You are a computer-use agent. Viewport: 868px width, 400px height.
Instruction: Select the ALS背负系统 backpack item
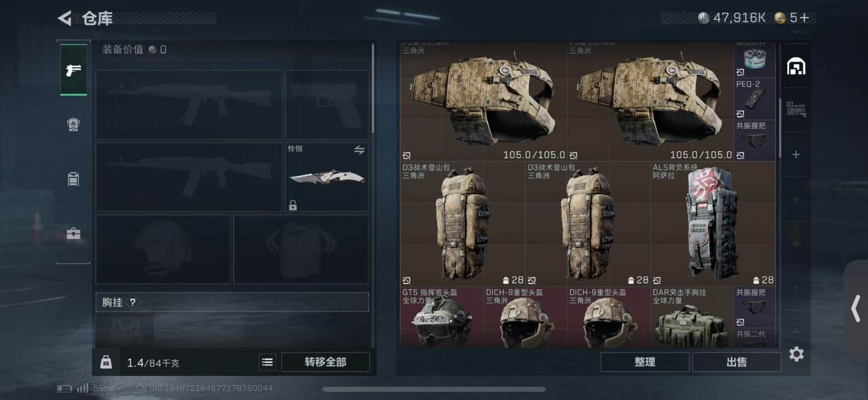coord(713,224)
